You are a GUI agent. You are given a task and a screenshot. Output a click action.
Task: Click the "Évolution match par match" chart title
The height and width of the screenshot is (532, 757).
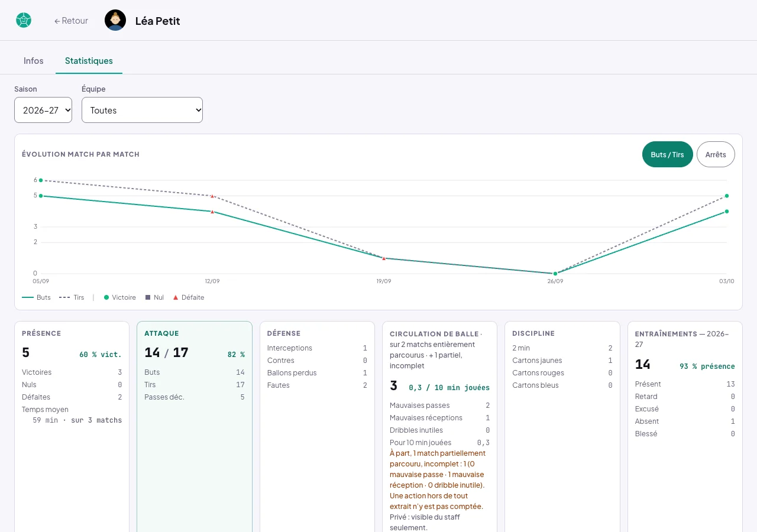pyautogui.click(x=80, y=154)
